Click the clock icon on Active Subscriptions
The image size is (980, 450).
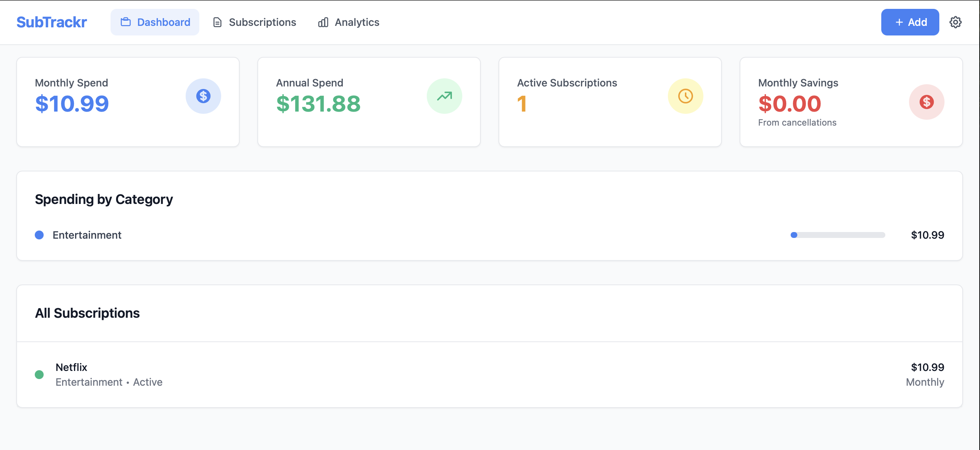[685, 96]
